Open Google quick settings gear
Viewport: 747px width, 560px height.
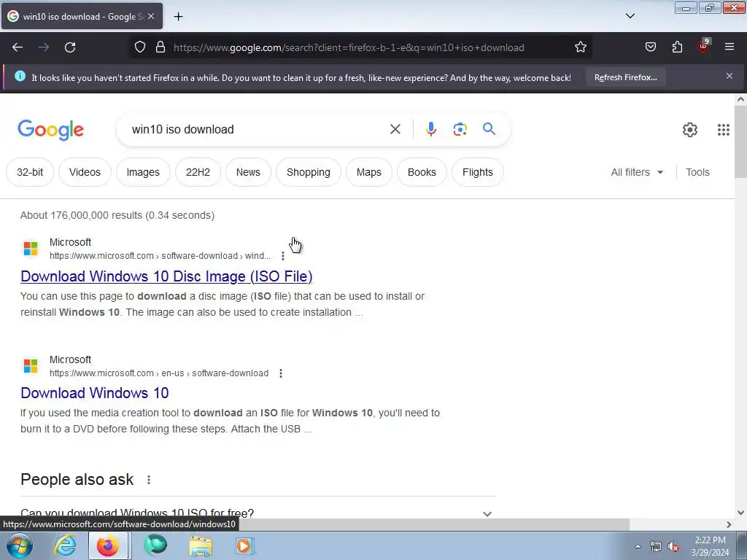(690, 130)
